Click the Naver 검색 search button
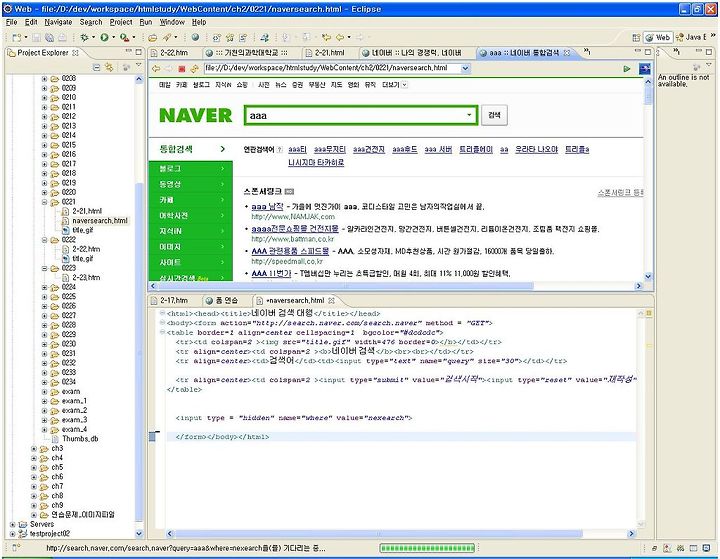 [x=494, y=115]
